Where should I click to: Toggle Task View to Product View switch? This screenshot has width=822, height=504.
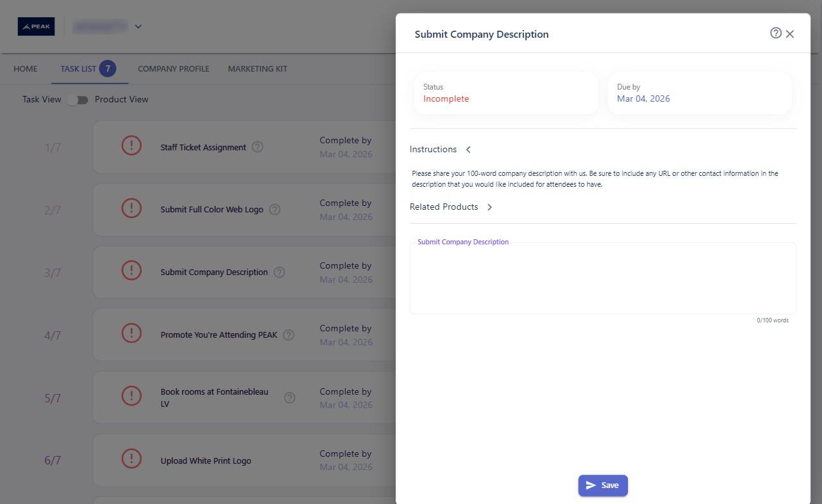pos(78,100)
